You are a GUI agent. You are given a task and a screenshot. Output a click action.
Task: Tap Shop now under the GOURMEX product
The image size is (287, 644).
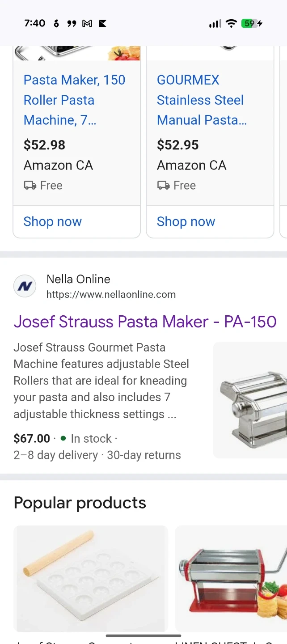click(x=186, y=221)
